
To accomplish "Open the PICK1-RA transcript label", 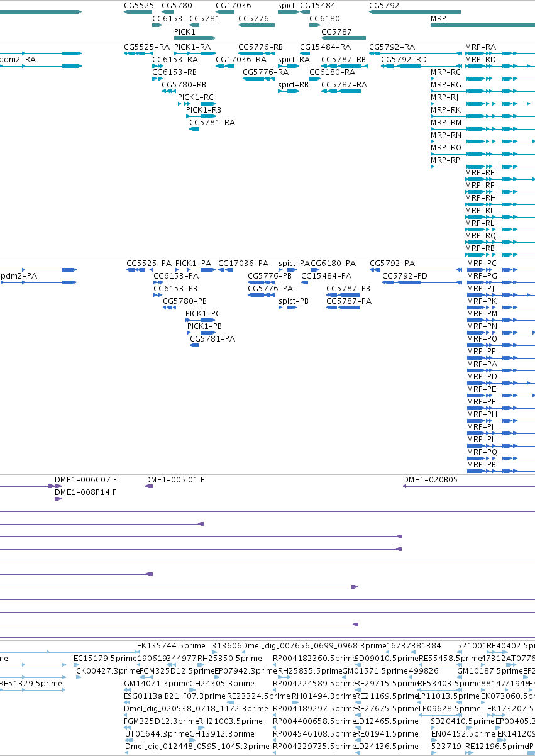I will pos(192,47).
